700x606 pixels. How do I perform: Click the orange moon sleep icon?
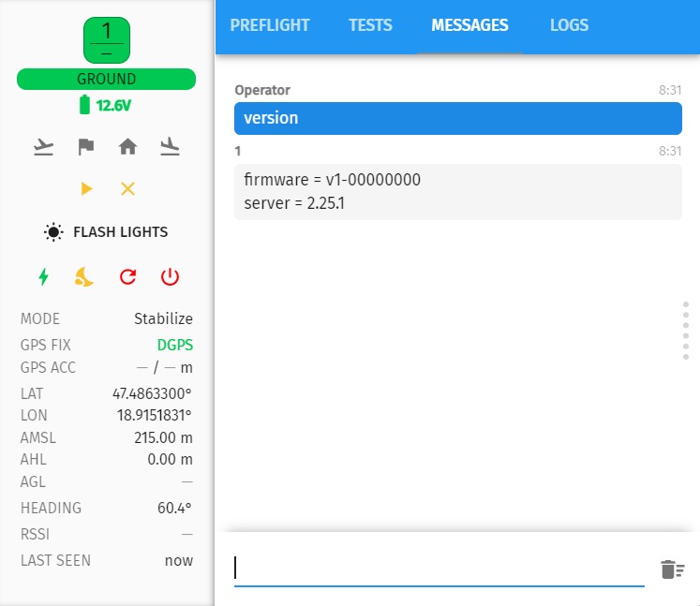84,276
